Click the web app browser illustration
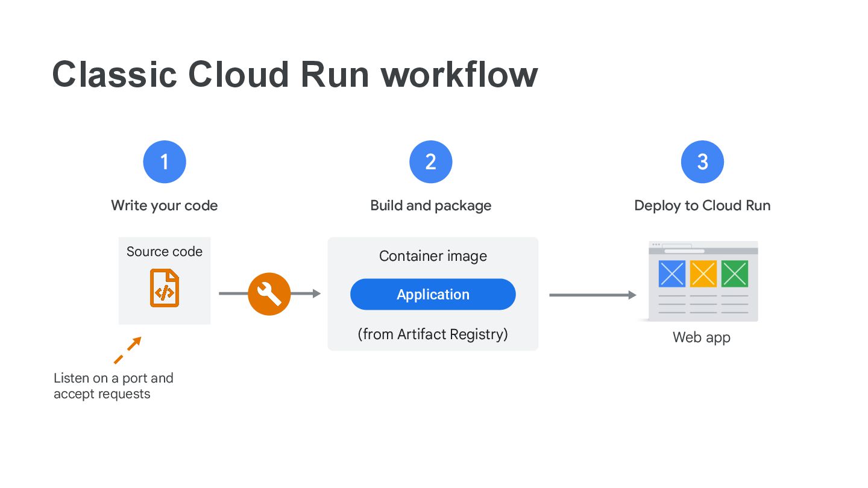Image resolution: width=868 pixels, height=488 pixels. click(703, 281)
